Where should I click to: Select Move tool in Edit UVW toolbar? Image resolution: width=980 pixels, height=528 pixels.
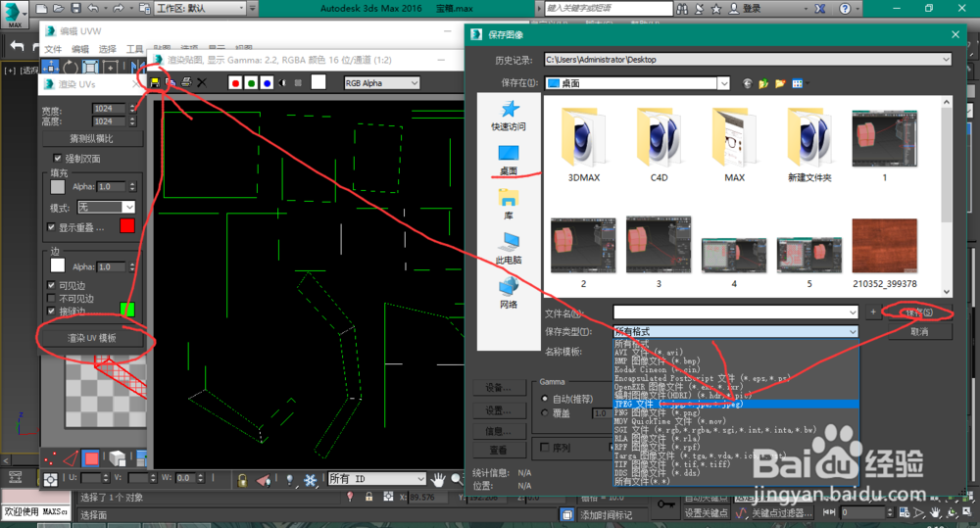(50, 67)
